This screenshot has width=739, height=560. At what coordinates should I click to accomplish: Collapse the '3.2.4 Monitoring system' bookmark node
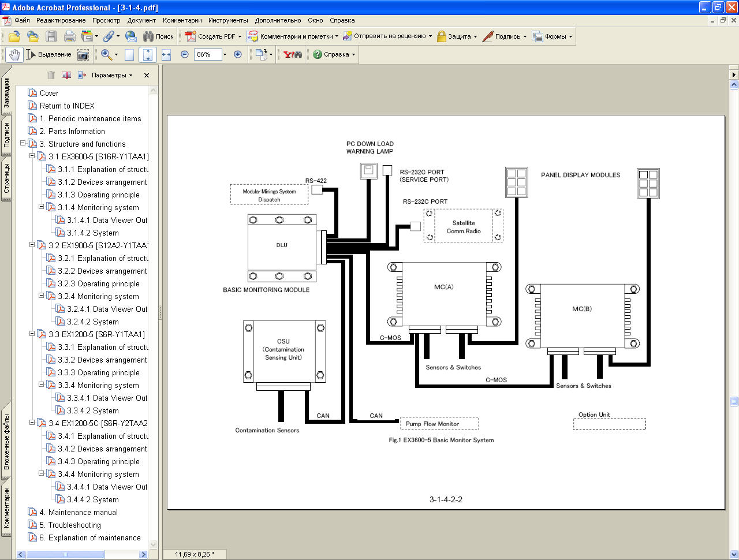42,296
